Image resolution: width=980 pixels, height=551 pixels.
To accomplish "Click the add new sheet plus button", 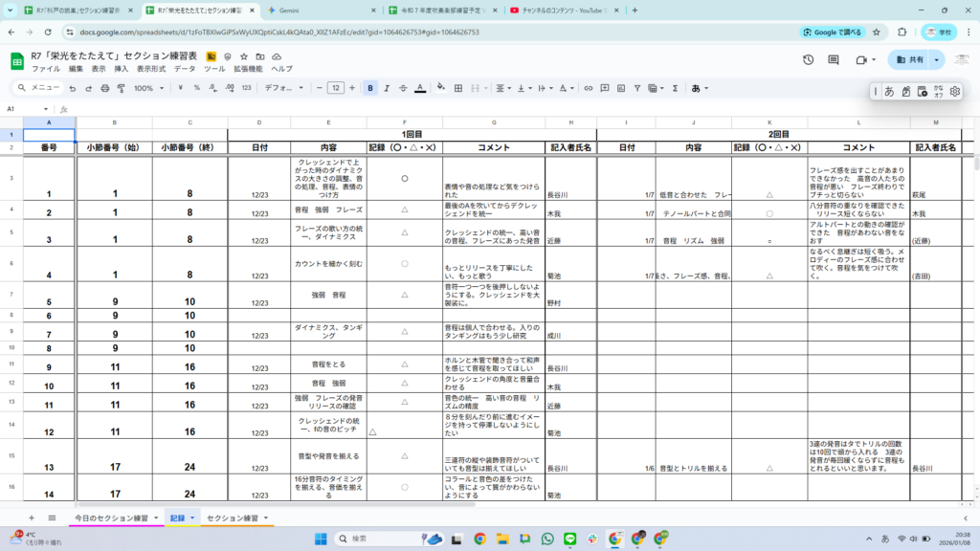I will (x=31, y=518).
